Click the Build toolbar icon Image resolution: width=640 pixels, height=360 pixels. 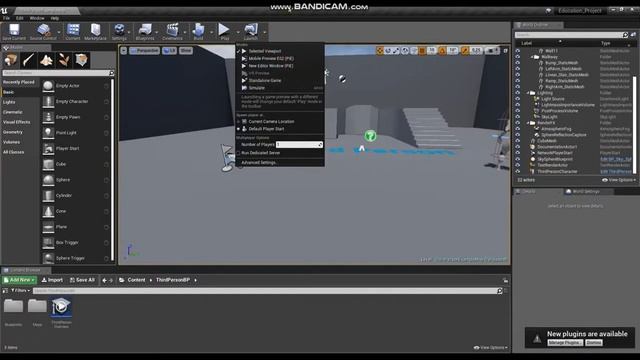[x=198, y=31]
